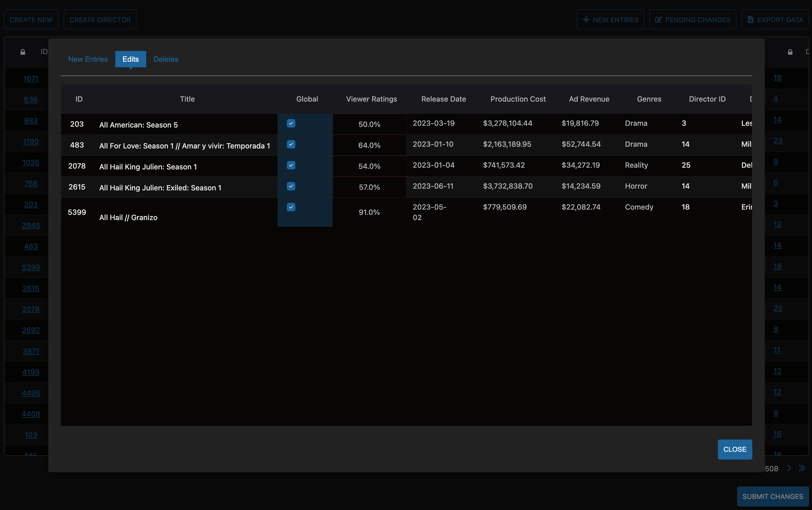Click the right lock icon in table header
Viewport: 812px width, 510px height.
point(790,52)
